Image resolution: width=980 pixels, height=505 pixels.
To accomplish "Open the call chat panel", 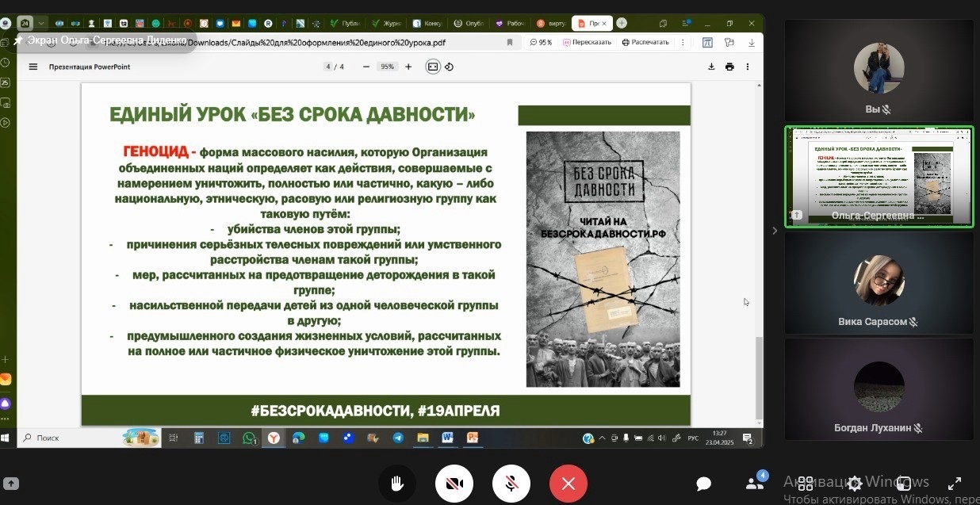I will pos(703,484).
